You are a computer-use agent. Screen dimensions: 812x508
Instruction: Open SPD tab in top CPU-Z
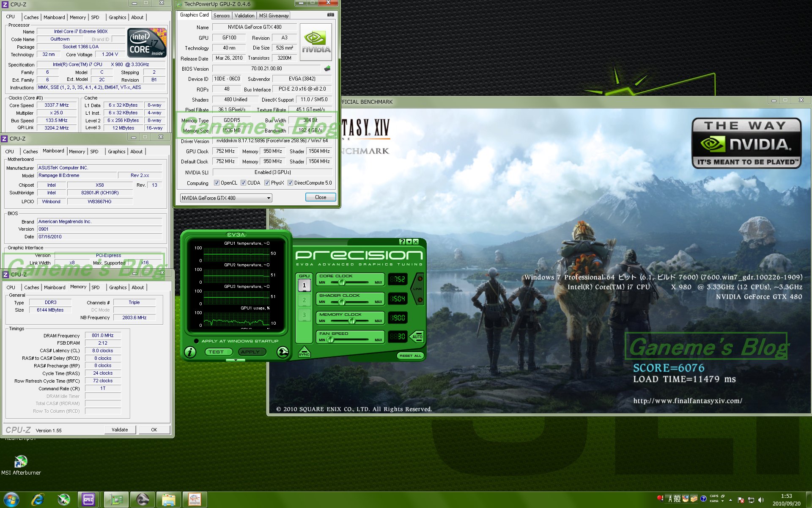(95, 17)
